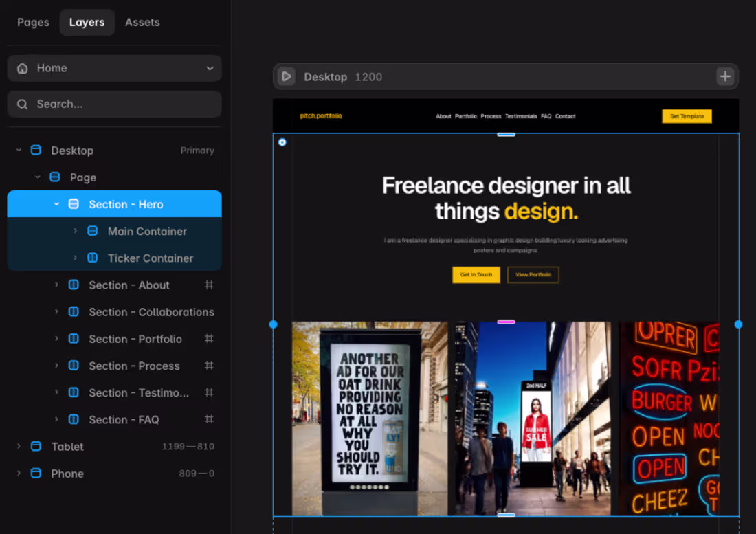Select the Section - Hero layer row
This screenshot has width=756, height=534.
click(x=114, y=204)
